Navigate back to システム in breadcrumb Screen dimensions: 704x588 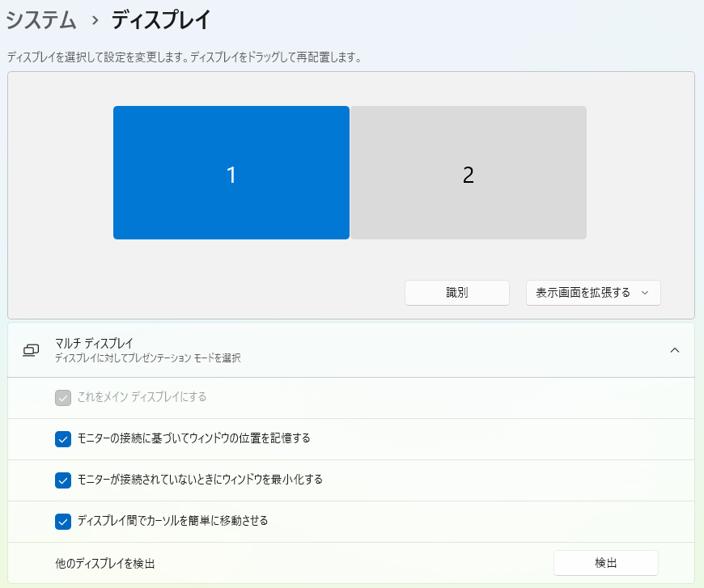coord(40,20)
